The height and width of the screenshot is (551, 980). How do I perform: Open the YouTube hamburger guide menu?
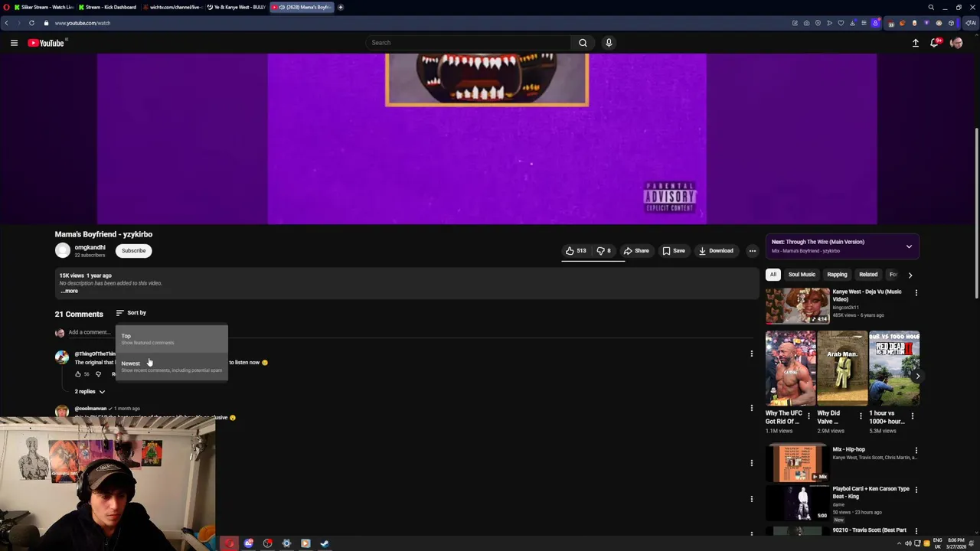click(14, 43)
